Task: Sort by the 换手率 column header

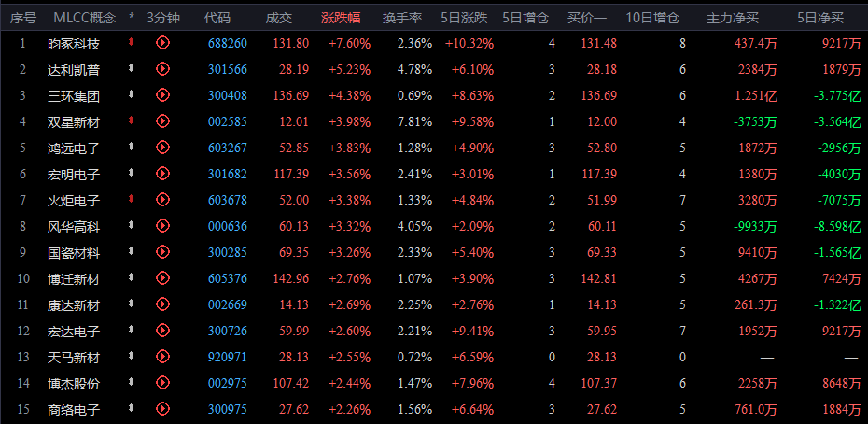Action: [x=402, y=18]
